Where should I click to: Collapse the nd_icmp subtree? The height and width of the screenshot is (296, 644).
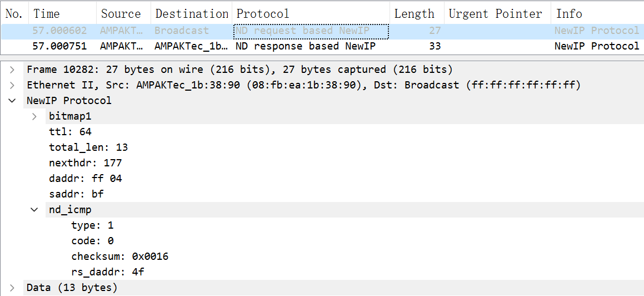coord(34,210)
